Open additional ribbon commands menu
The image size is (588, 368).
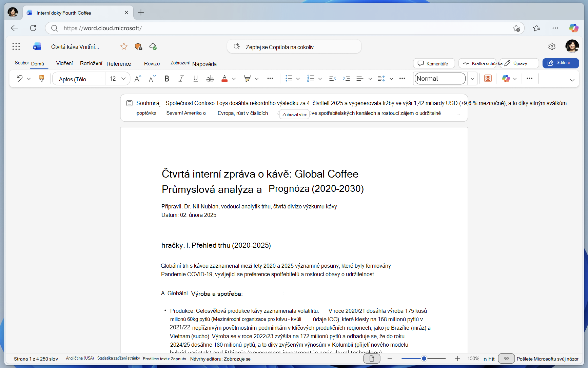pos(529,79)
